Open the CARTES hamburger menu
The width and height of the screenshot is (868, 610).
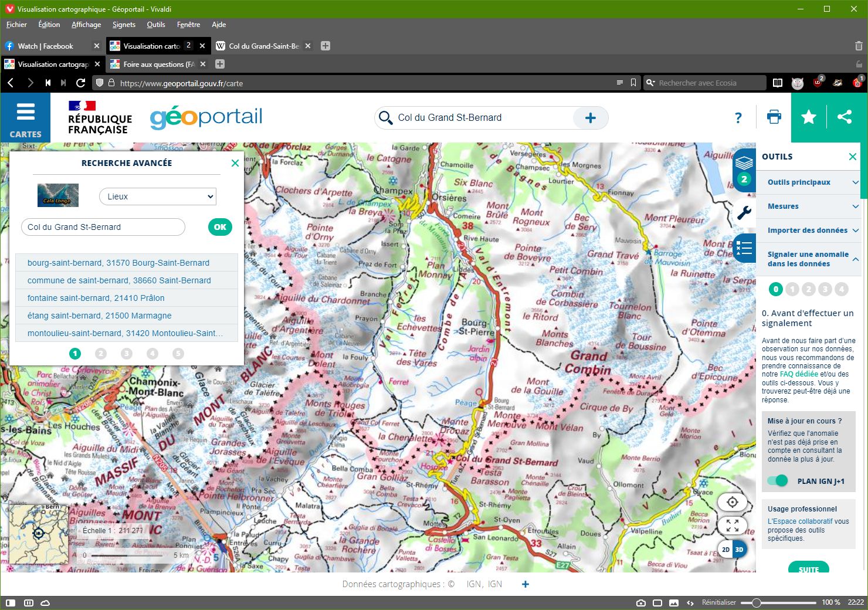tap(25, 118)
